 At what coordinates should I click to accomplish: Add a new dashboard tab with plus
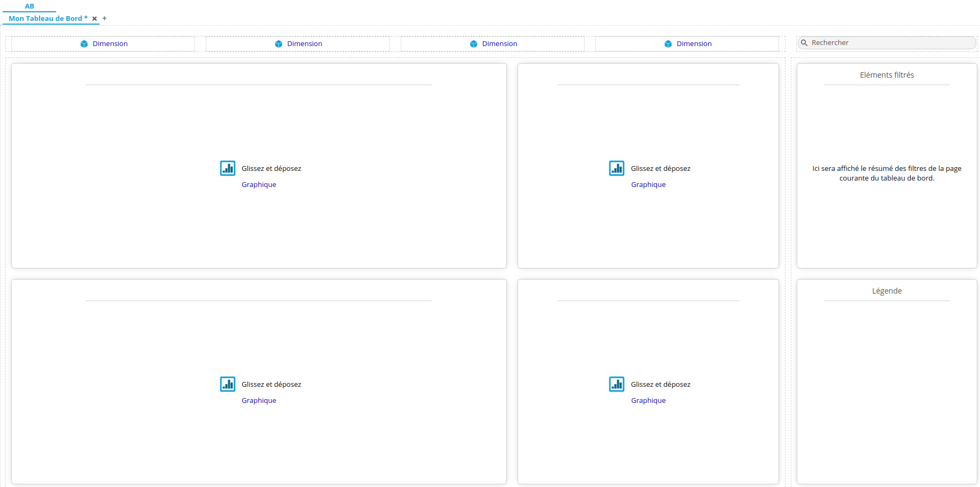coord(104,18)
